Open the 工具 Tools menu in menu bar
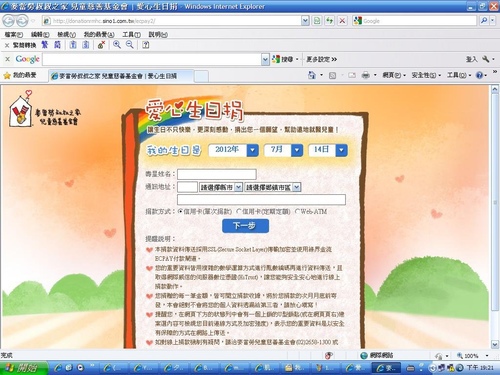This screenshot has height=375, width=500. (x=131, y=34)
